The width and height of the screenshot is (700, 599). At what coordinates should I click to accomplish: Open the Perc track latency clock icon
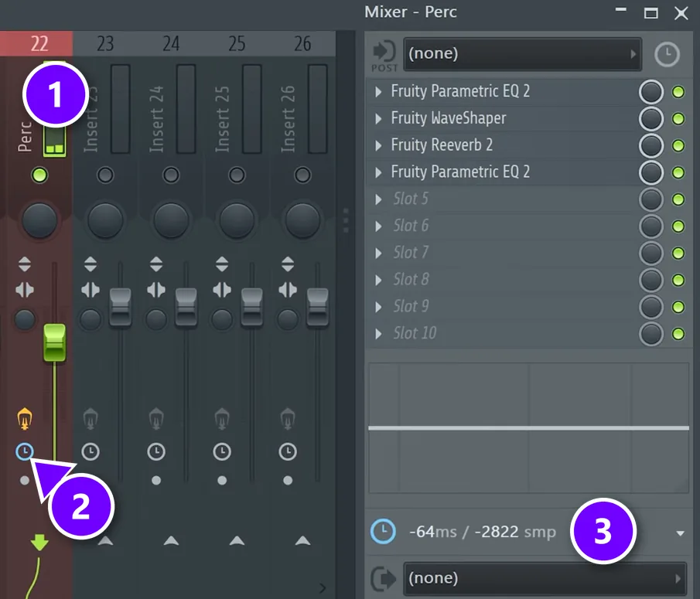(25, 452)
